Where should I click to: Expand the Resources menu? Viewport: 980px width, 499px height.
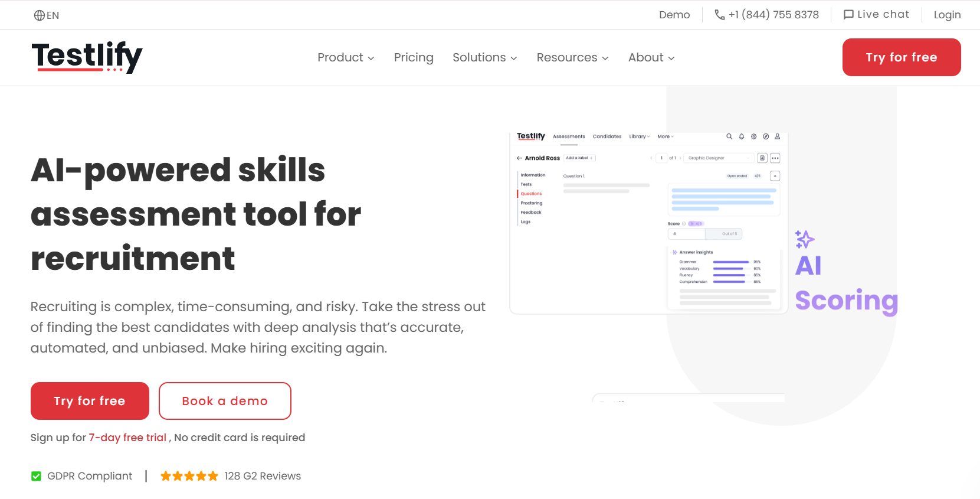pyautogui.click(x=572, y=57)
